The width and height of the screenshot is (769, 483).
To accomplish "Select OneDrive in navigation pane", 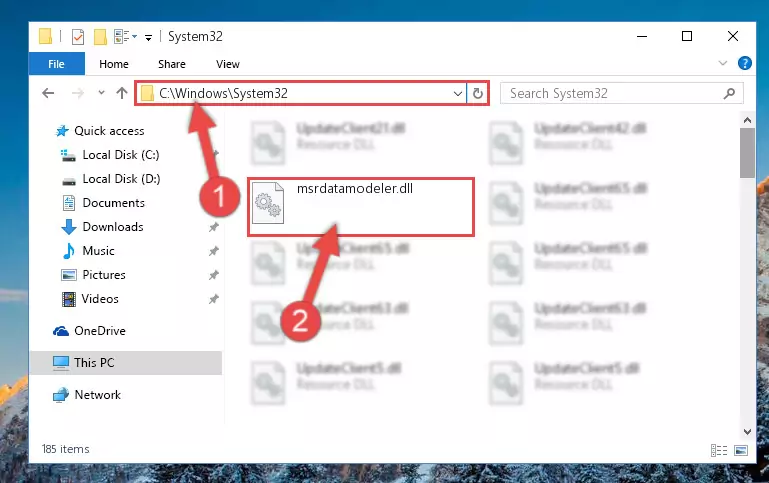I will tap(100, 331).
